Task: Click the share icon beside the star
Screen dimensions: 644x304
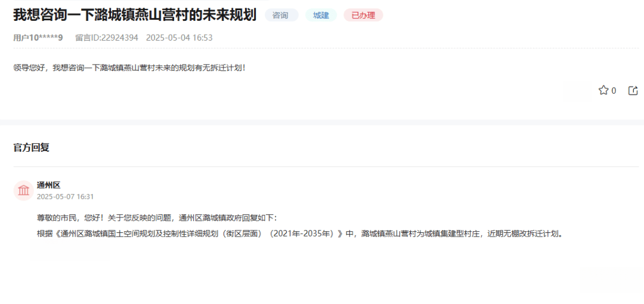Action: pyautogui.click(x=633, y=91)
